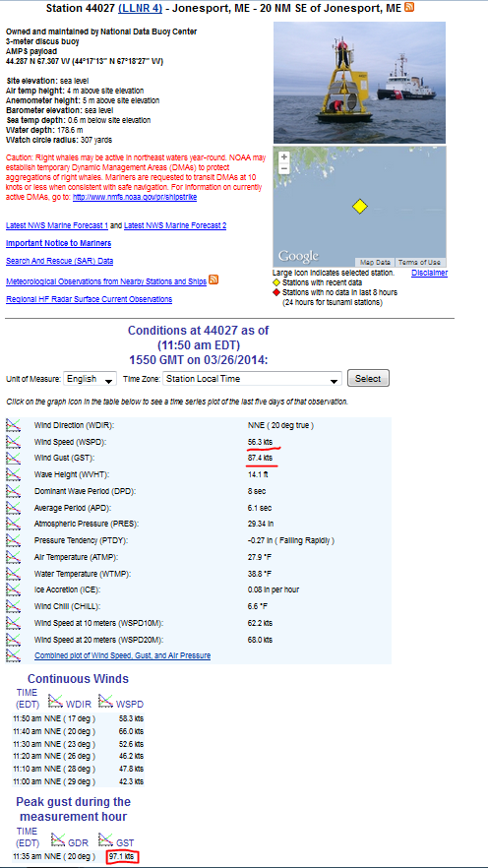
Task: Open Wind Speed (WSPD) graph icon
Action: click(x=13, y=442)
